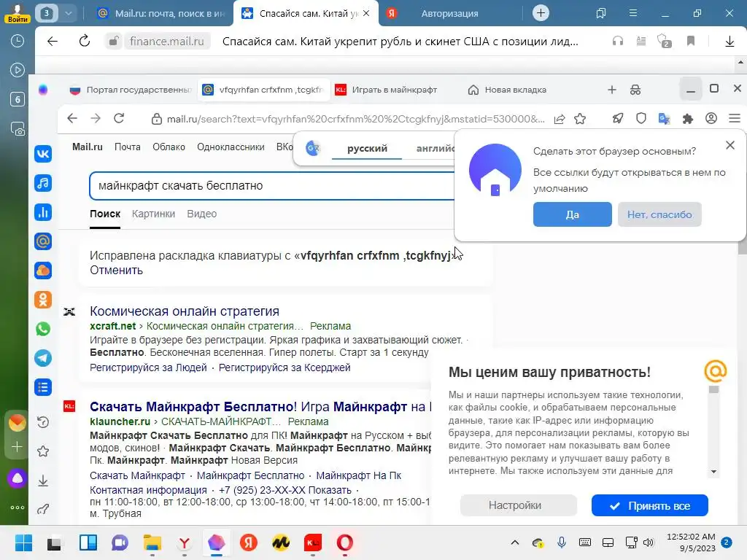Click the Atom address bar URL
Viewport: 747px width, 560px height.
(355, 119)
